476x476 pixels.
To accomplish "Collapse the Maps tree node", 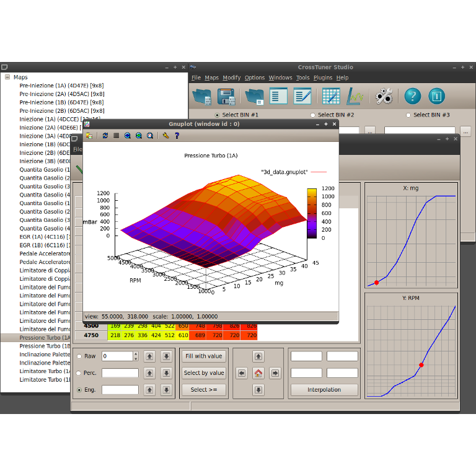I will [x=7, y=77].
